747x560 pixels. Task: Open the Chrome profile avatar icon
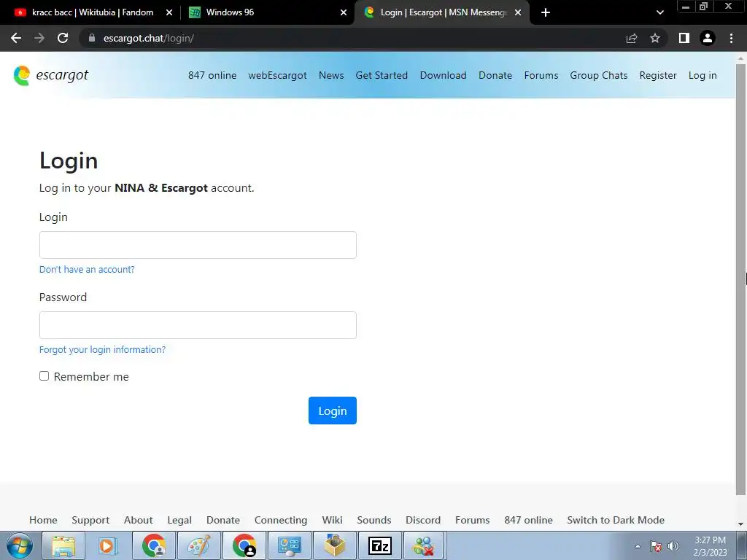[708, 38]
